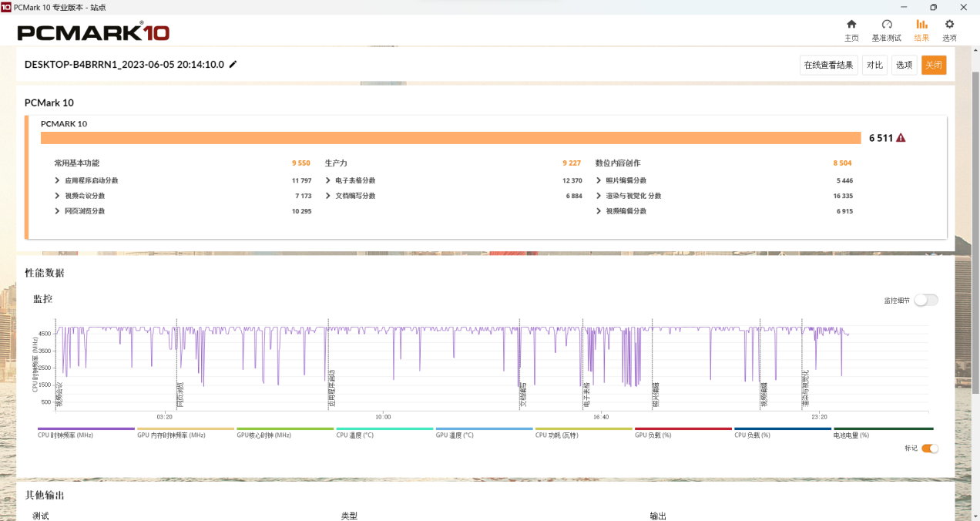Viewport: 980px width, 521px height.
Task: Click the 12 370 spreadsheet score value
Action: pos(572,180)
